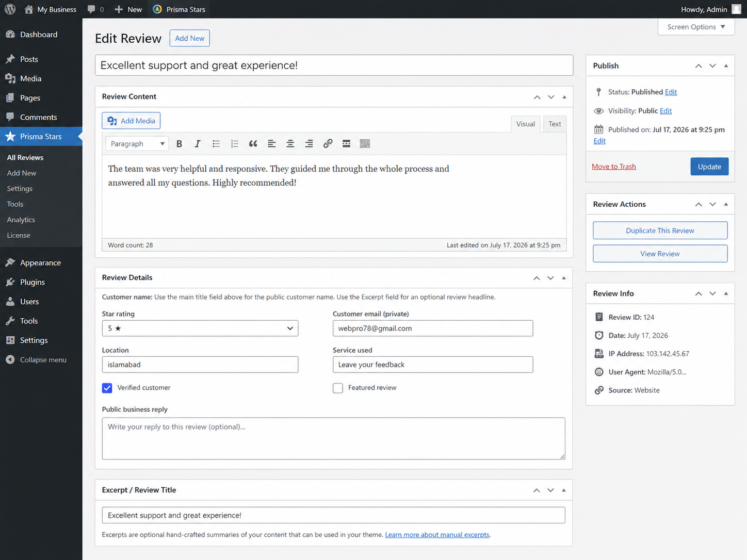Open the toolbar toggle (kitchen sink) icon
Screen dimensions: 747x560
(x=365, y=144)
